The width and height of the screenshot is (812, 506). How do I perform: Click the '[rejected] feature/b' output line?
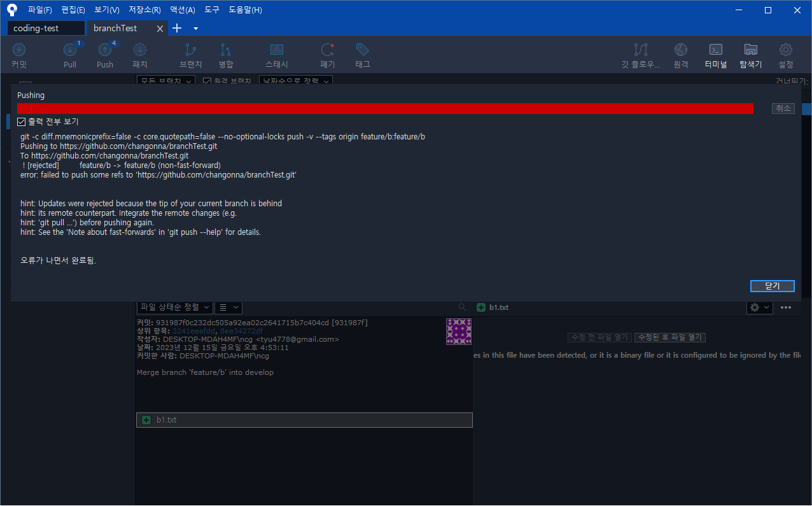(x=121, y=165)
